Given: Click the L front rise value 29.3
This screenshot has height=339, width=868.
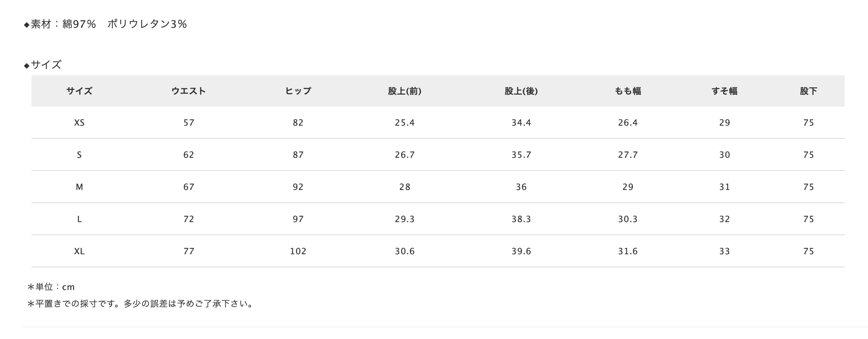Looking at the screenshot, I should point(404,219).
